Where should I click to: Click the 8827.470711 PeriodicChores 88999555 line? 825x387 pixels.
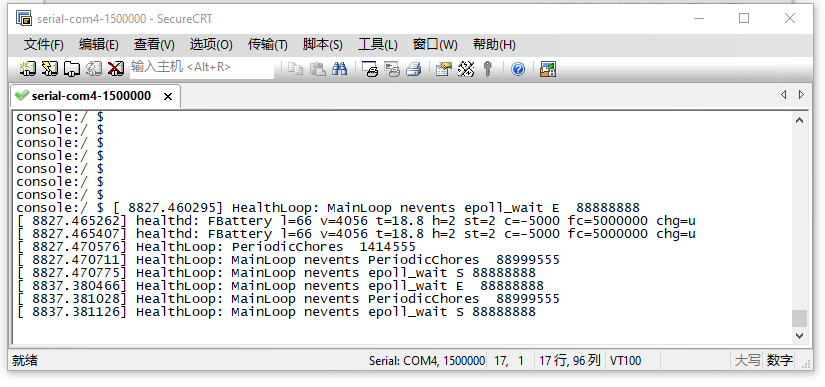[x=288, y=260]
